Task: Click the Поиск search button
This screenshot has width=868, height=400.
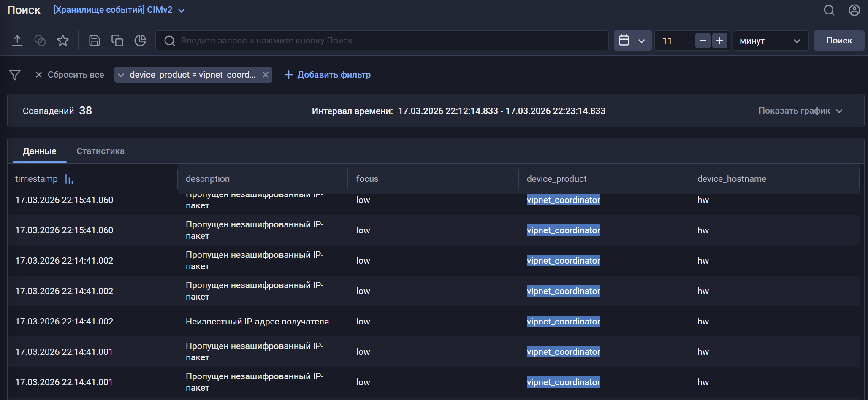Action: pos(839,40)
